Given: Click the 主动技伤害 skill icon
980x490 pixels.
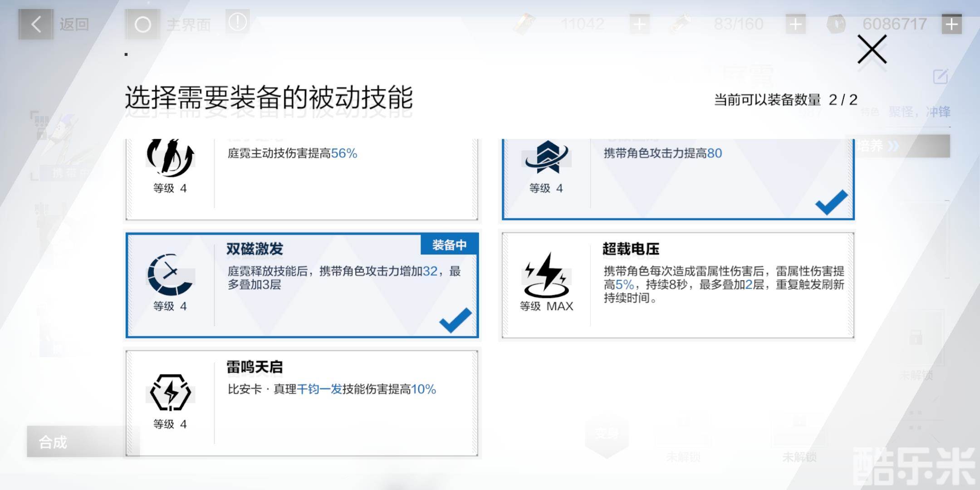Looking at the screenshot, I should pos(170,158).
